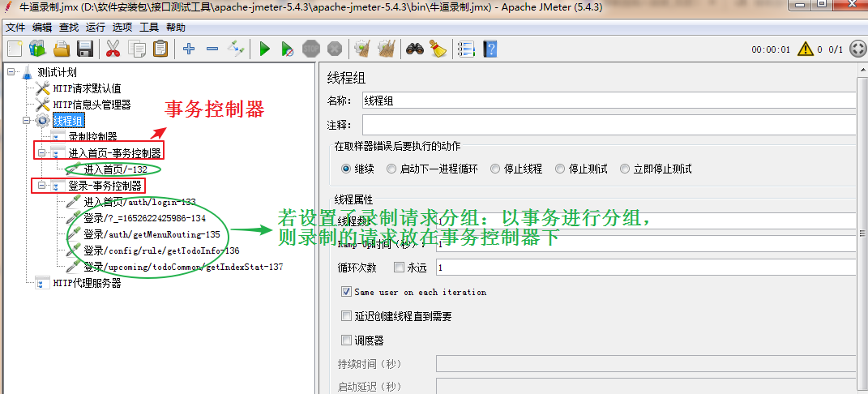Open the 工具 menu

coord(149,27)
